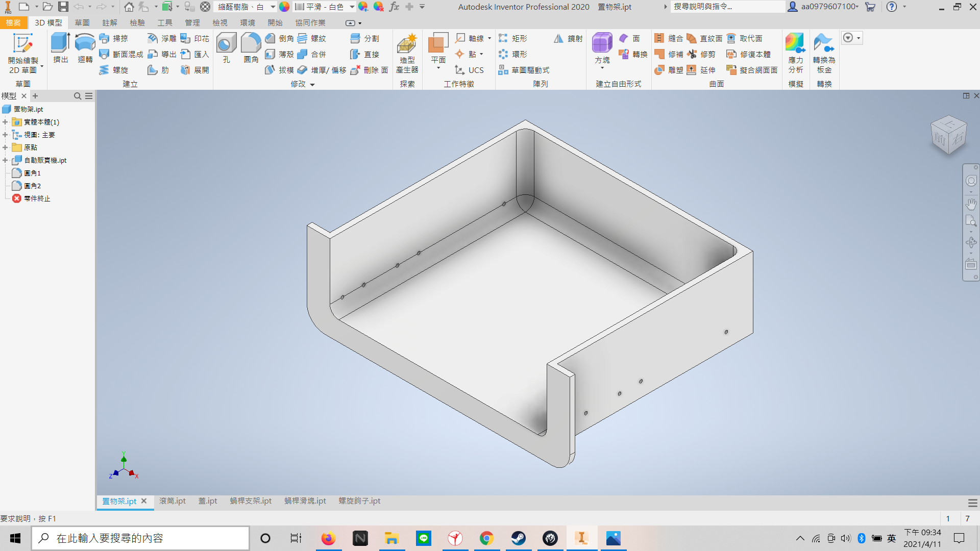Select the Fillet (圓角) tool in ribbon
The height and width of the screenshot is (551, 980).
[251, 48]
